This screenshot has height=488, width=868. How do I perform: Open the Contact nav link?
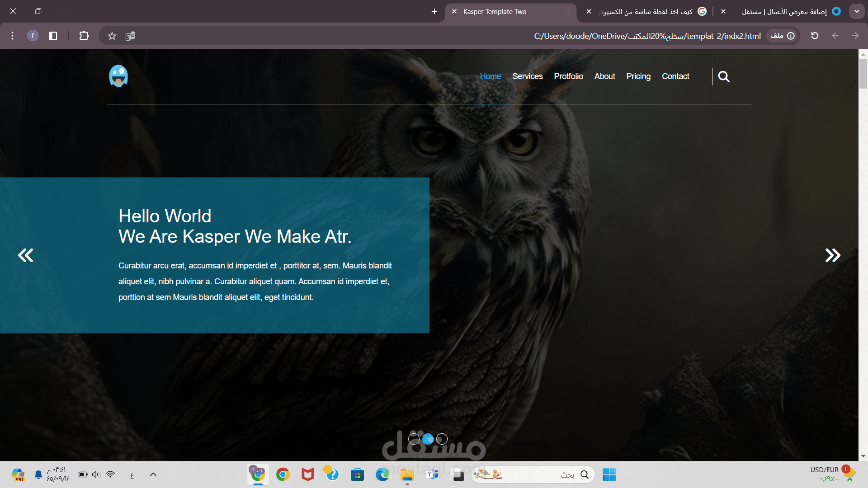[x=675, y=76]
